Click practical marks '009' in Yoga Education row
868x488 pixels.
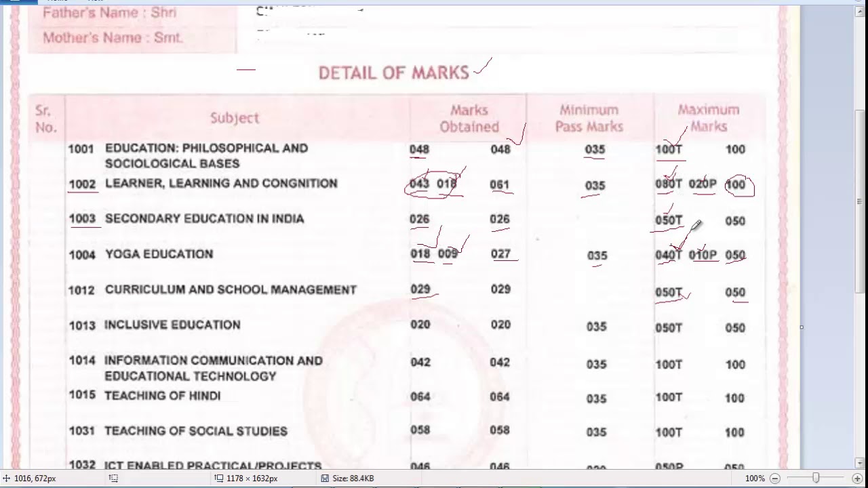click(448, 254)
